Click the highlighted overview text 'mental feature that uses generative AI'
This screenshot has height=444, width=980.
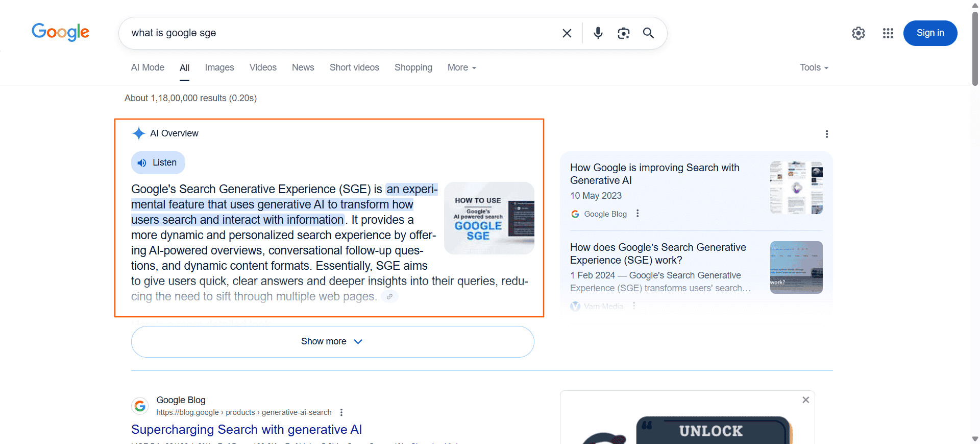coord(228,204)
